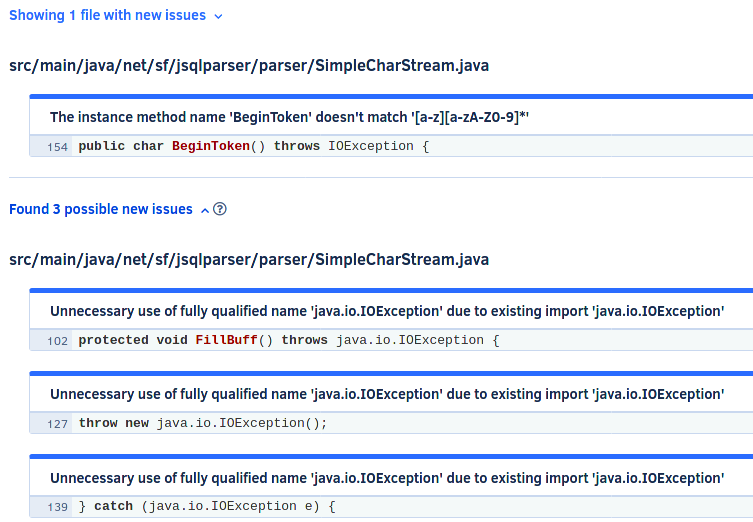Click line number 154
Viewport: 753px width, 522px height.
[57, 147]
